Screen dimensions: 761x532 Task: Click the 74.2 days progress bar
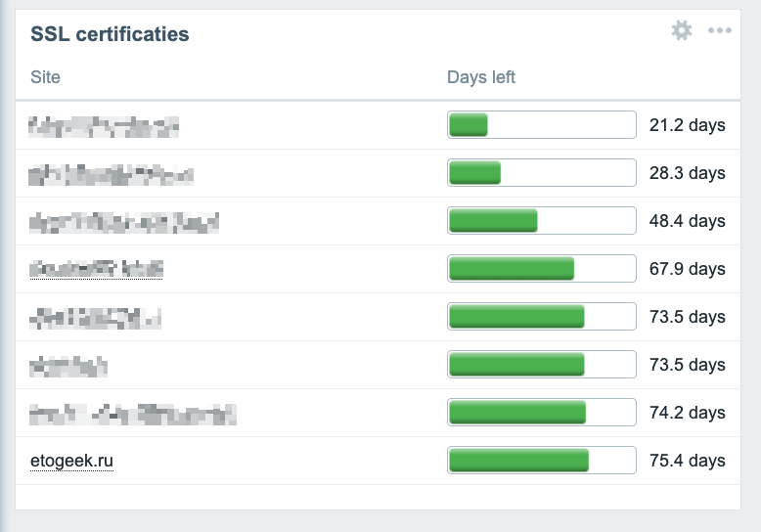pyautogui.click(x=542, y=413)
